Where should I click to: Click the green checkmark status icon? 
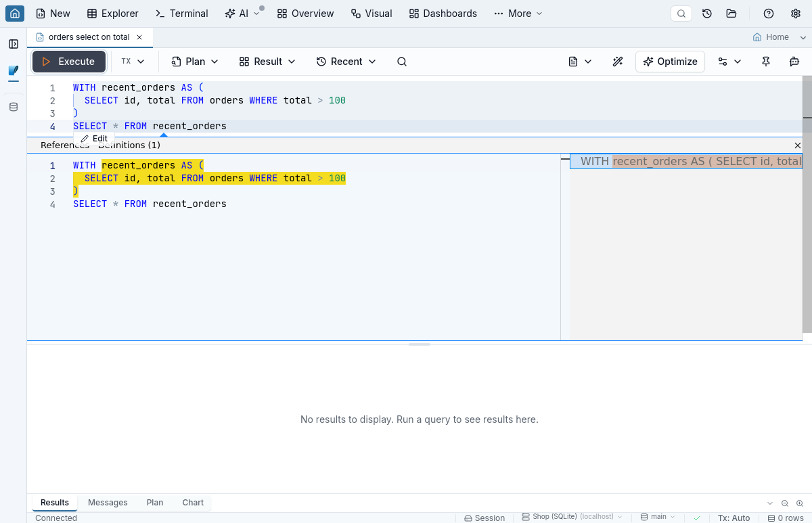coord(697,518)
